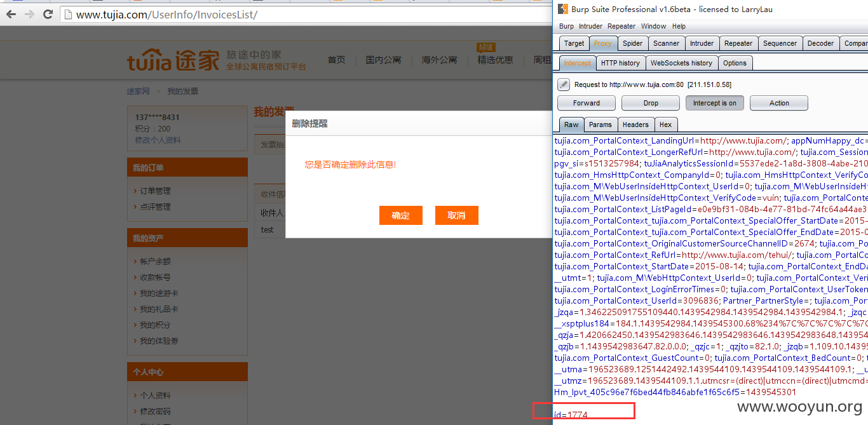
Task: Click the browser address bar URL
Action: pos(166,14)
